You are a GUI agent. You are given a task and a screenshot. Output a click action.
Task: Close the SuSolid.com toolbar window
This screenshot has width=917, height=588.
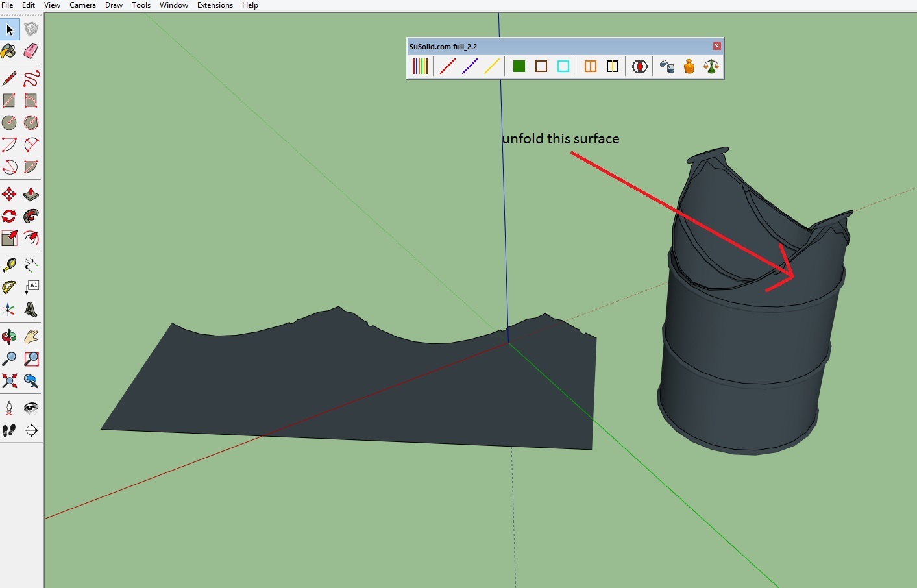tap(717, 46)
